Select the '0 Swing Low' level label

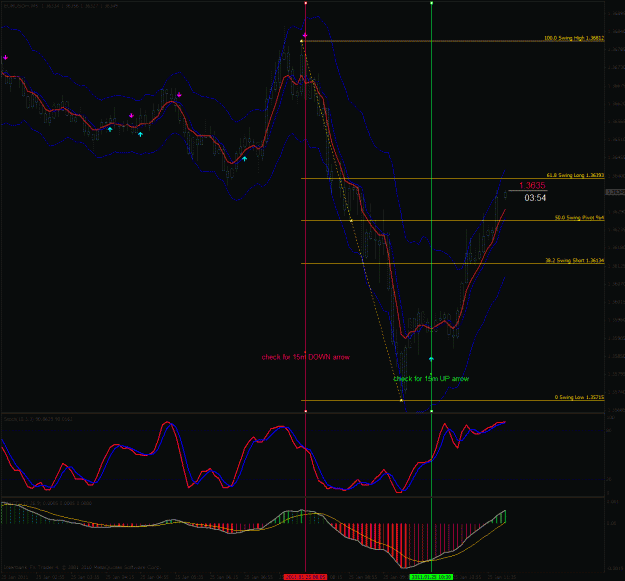[x=579, y=397]
